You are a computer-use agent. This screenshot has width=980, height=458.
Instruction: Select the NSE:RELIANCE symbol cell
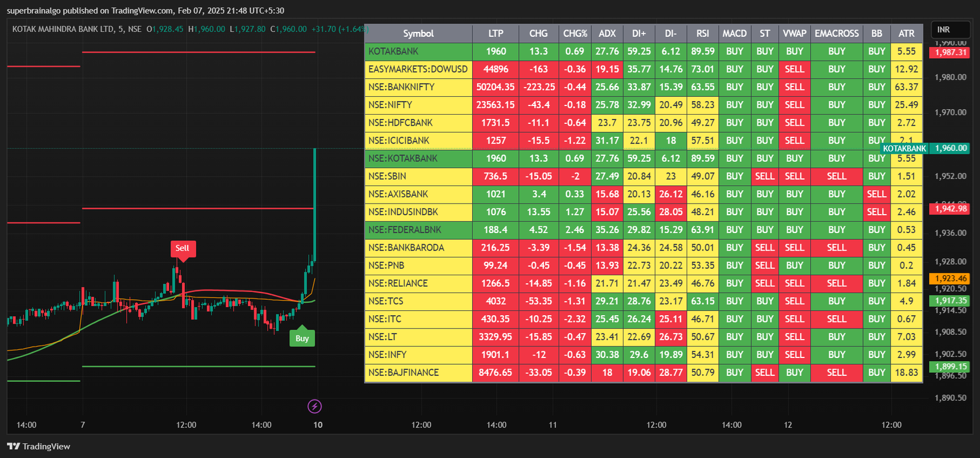[418, 283]
